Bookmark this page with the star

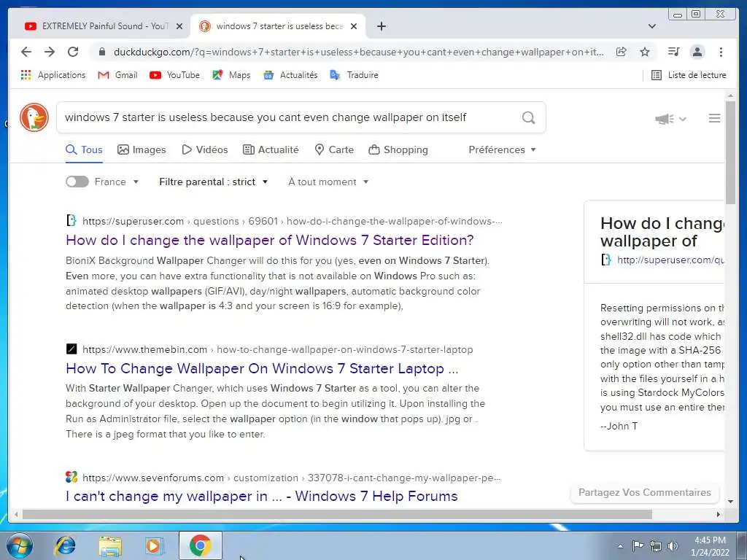tap(645, 52)
